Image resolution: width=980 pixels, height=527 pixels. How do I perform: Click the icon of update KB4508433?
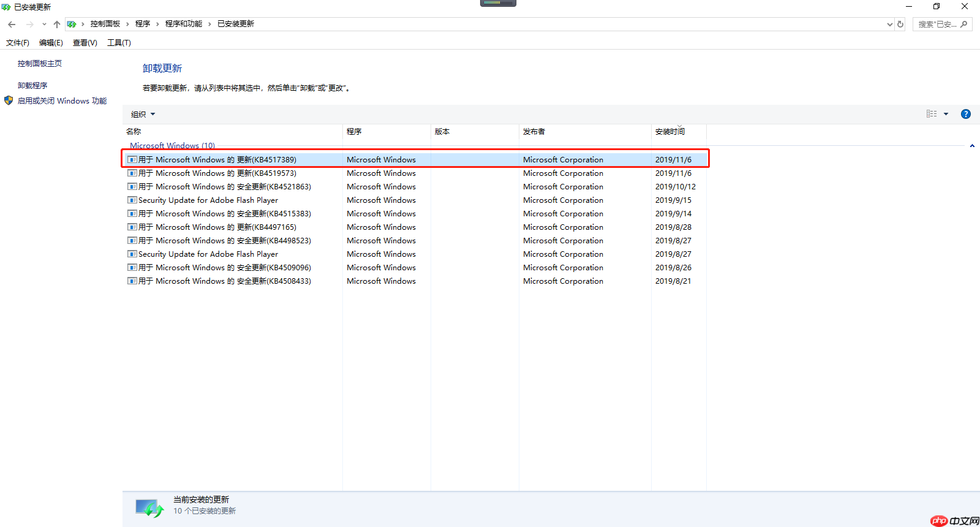click(x=132, y=281)
